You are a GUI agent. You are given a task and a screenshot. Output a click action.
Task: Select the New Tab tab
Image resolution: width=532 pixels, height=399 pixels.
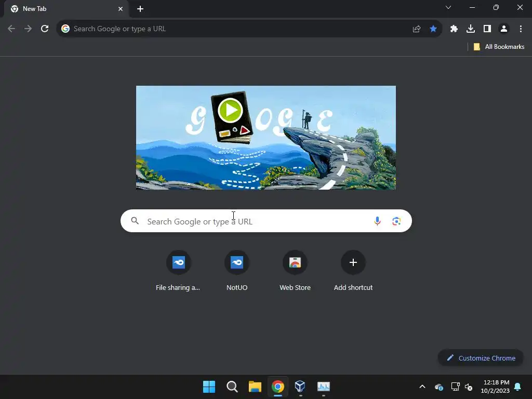click(x=66, y=9)
